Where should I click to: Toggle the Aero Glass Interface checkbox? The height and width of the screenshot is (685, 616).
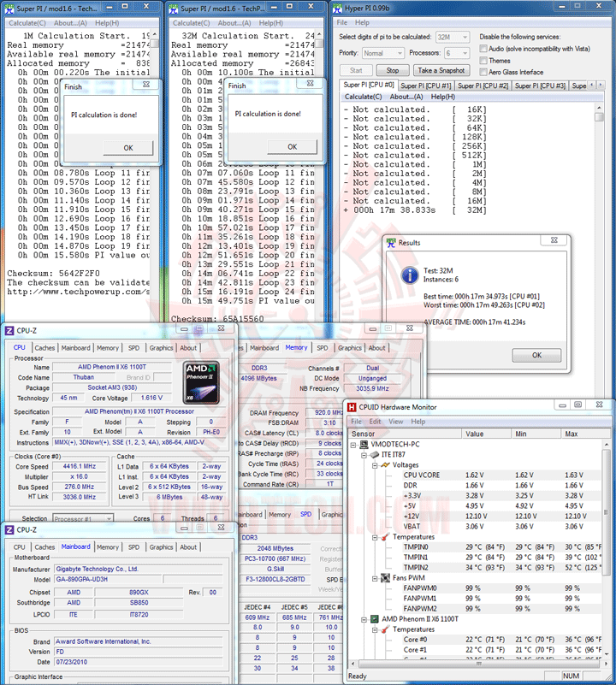click(x=483, y=72)
